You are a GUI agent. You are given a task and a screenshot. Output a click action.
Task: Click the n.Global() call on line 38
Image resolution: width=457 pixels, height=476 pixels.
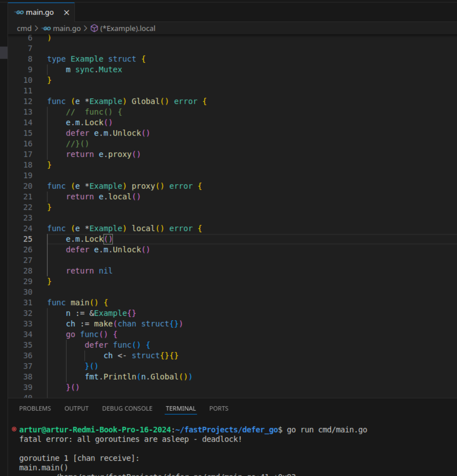tap(164, 377)
